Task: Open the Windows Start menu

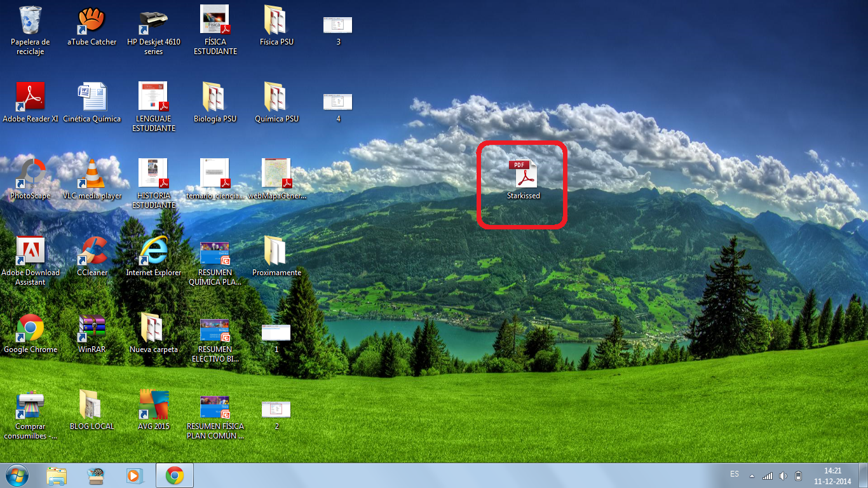Action: (16, 475)
